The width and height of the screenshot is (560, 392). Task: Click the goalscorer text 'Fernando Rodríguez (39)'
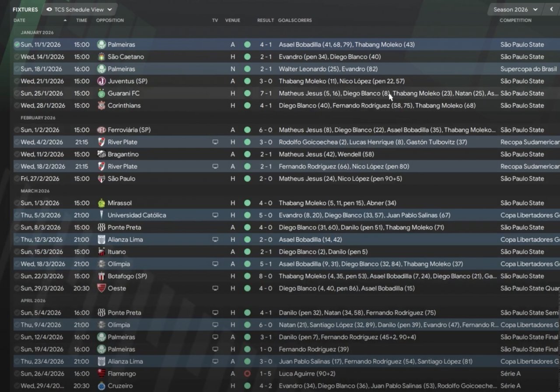314,350
